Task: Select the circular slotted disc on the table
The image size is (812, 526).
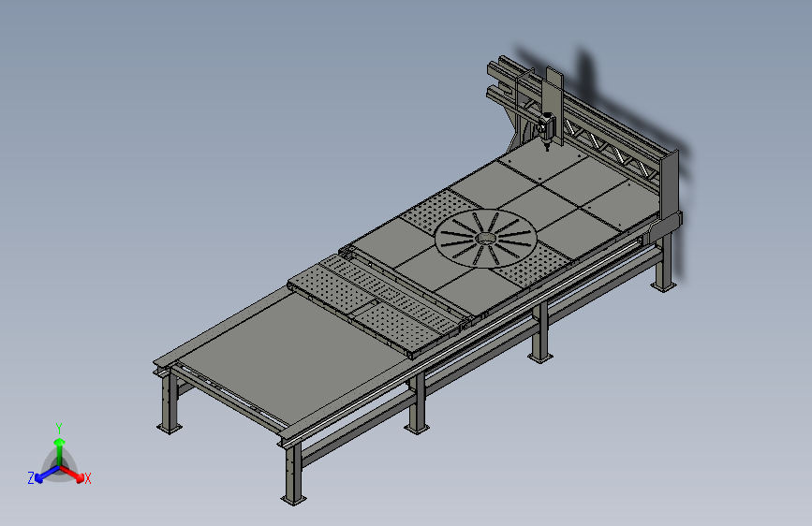Action: tap(486, 238)
